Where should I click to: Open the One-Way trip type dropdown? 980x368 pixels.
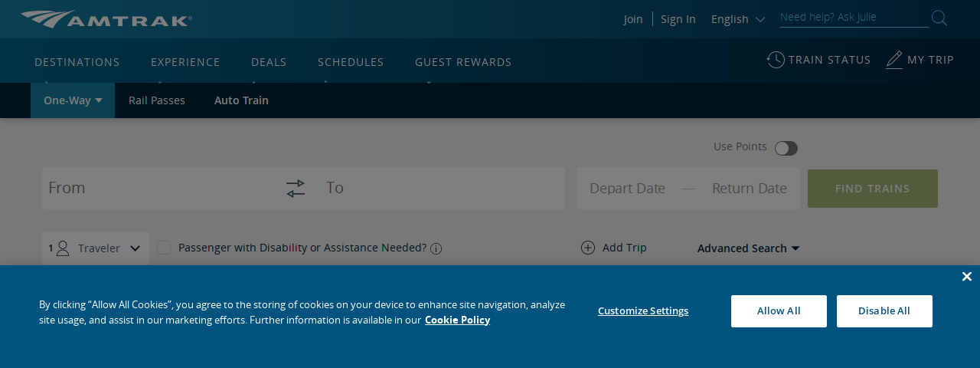(73, 100)
